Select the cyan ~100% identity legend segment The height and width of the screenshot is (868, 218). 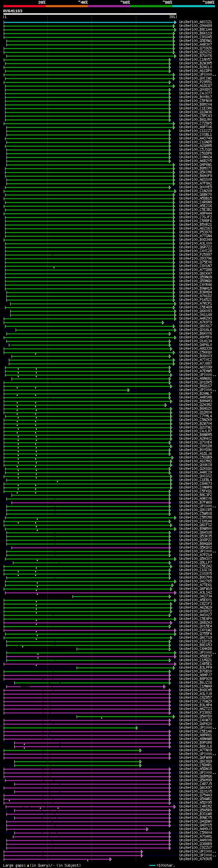[193, 6]
